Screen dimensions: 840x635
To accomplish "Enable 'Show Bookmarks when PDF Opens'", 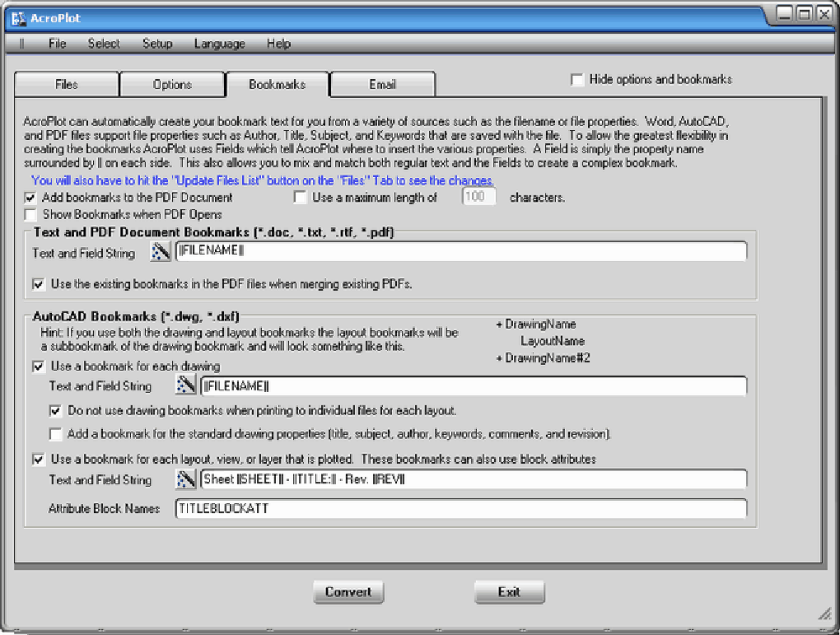I will tap(30, 215).
